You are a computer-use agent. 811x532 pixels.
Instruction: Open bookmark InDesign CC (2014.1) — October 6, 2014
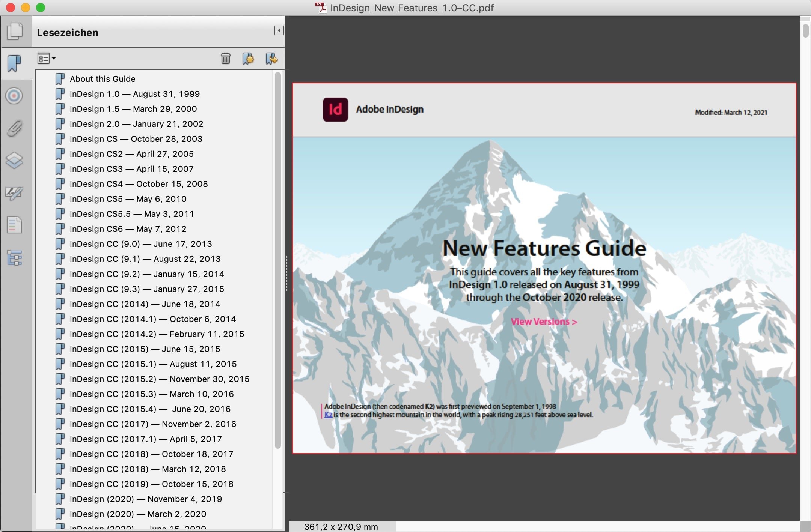153,319
